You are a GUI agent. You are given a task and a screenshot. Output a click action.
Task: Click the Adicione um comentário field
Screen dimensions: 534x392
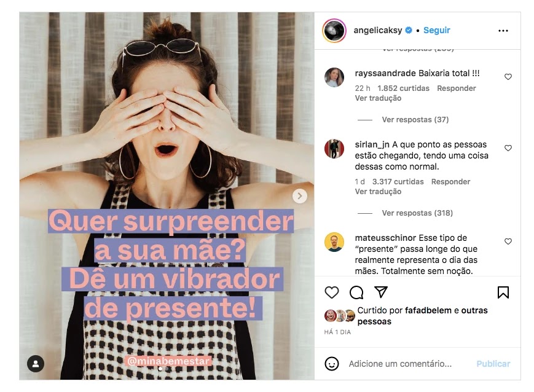pyautogui.click(x=400, y=364)
